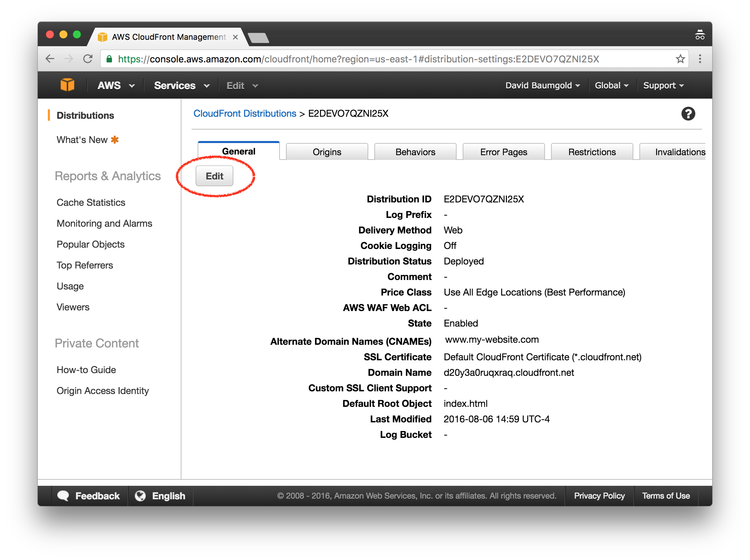Open Origin Access Identity page
This screenshot has height=560, width=750.
coord(103,391)
